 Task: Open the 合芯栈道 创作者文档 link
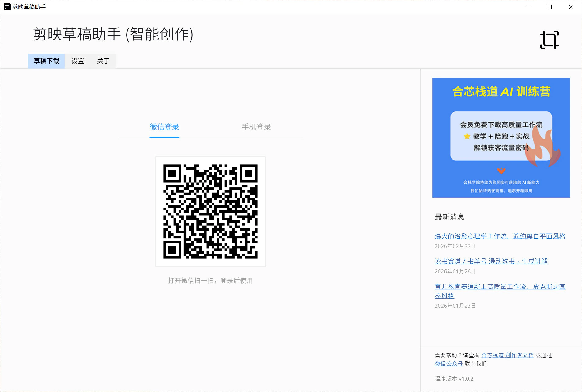click(x=507, y=355)
